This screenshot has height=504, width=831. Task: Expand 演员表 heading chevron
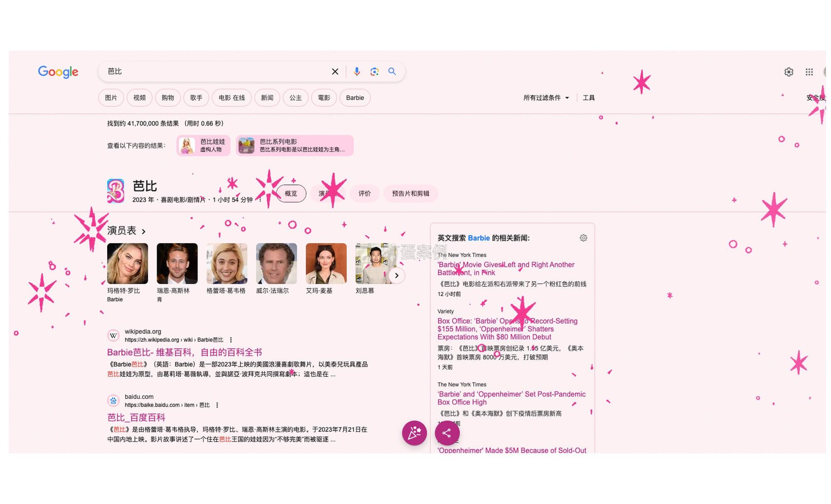(144, 231)
